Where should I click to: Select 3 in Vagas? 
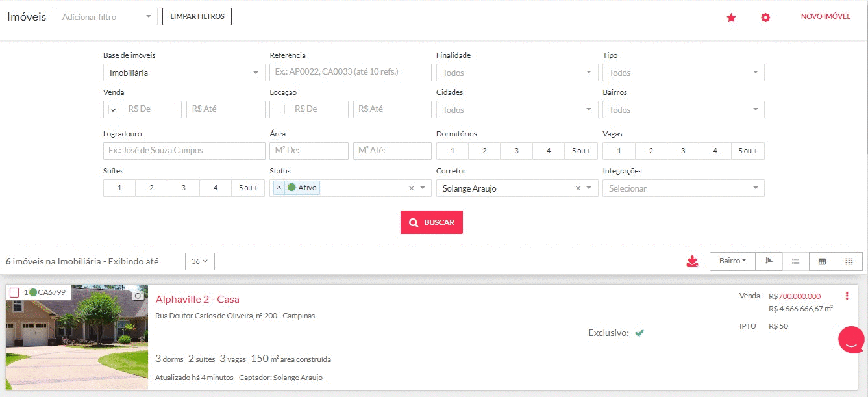click(x=683, y=151)
